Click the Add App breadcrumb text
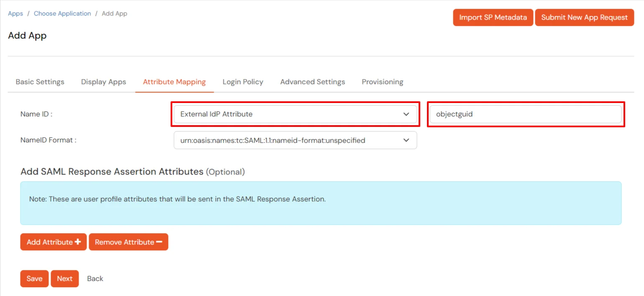 click(115, 13)
